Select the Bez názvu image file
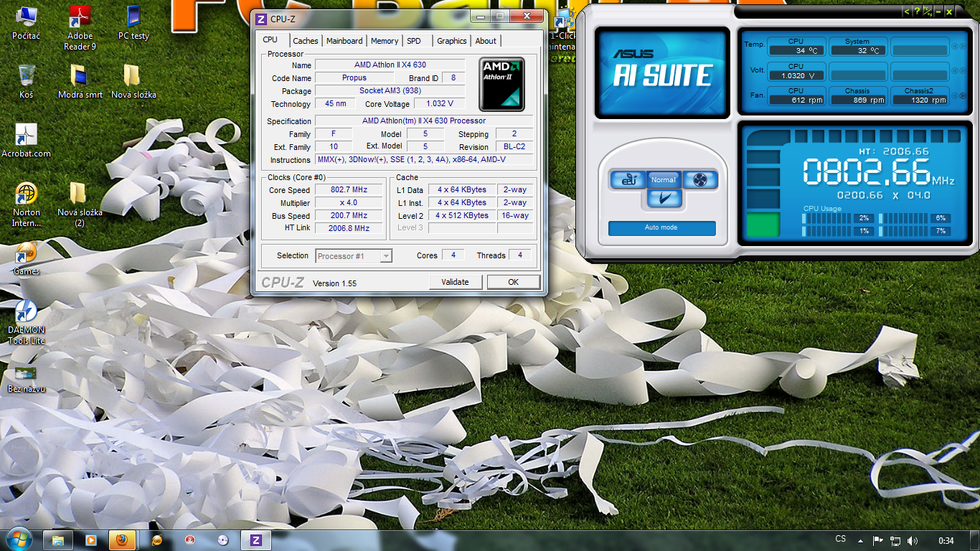 (x=27, y=380)
